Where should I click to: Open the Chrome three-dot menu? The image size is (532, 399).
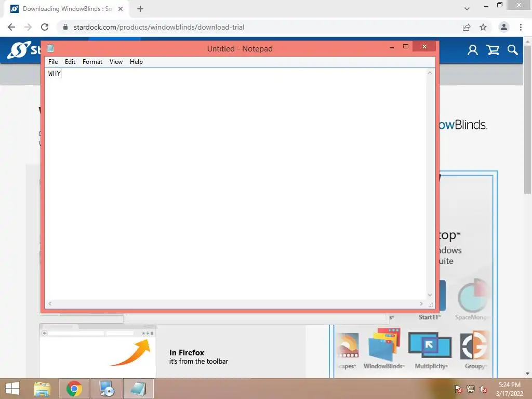pos(521,27)
